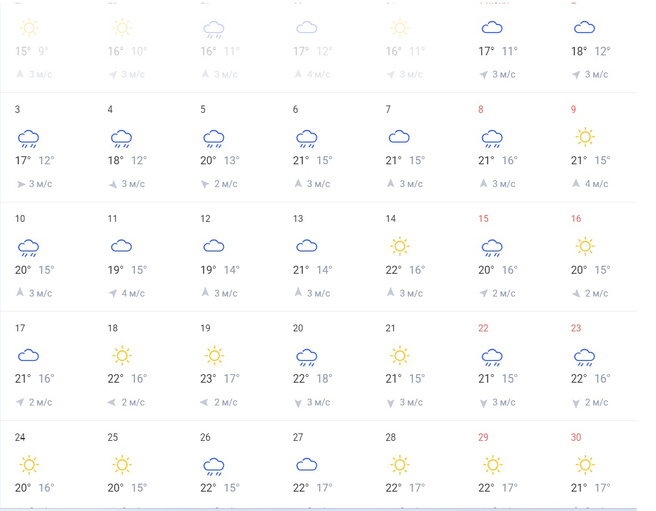Click the cloud icon on day 27

click(306, 464)
